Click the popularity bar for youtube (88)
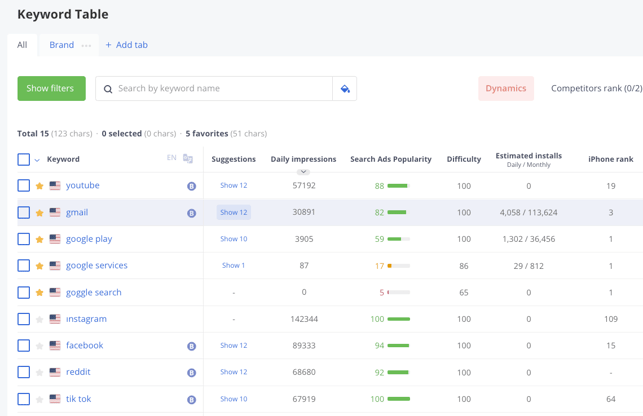The width and height of the screenshot is (643, 416). tap(399, 186)
